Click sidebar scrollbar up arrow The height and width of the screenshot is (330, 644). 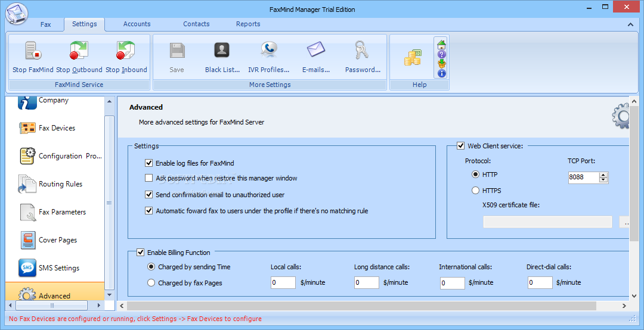[x=109, y=101]
